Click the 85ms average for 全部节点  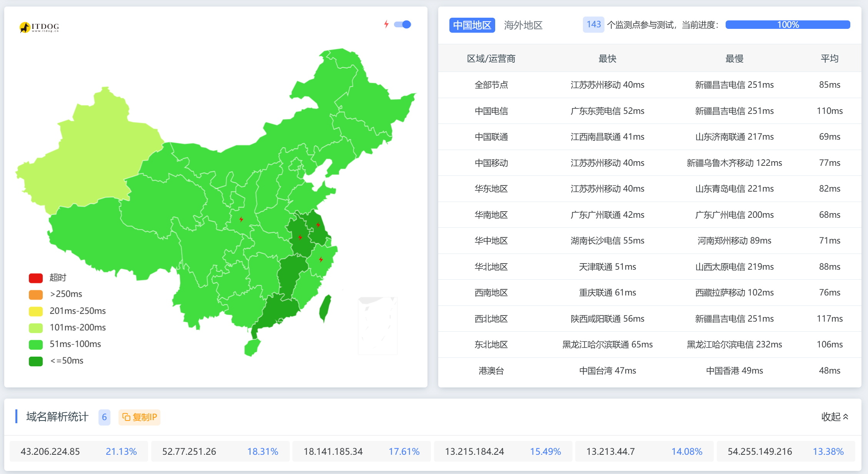830,85
